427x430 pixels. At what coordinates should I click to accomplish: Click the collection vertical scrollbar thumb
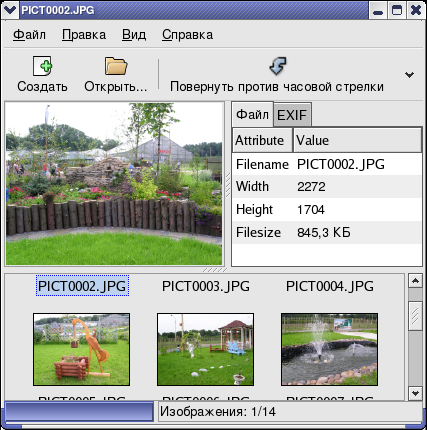415,316
